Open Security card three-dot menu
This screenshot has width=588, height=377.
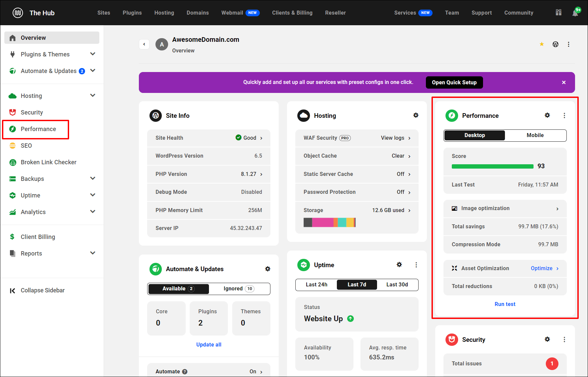pos(564,339)
